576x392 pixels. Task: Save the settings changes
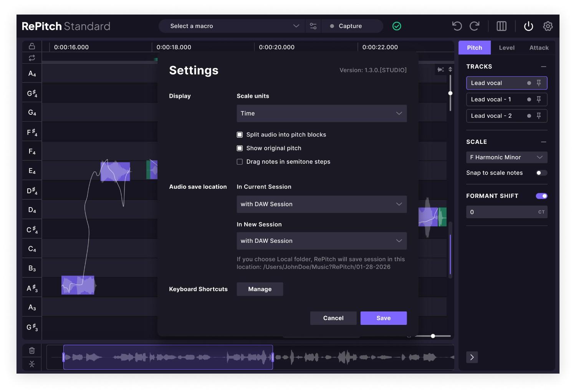383,318
